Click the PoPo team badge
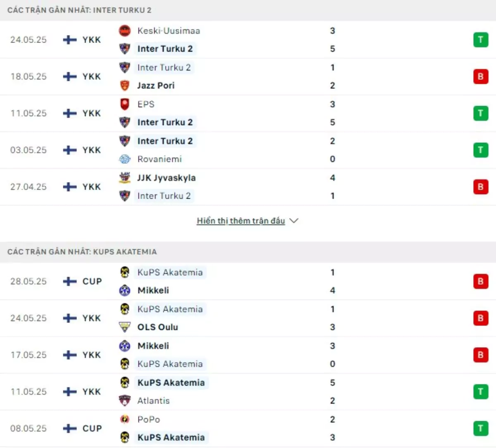Screen dimensions: 496x448 pyautogui.click(x=124, y=419)
